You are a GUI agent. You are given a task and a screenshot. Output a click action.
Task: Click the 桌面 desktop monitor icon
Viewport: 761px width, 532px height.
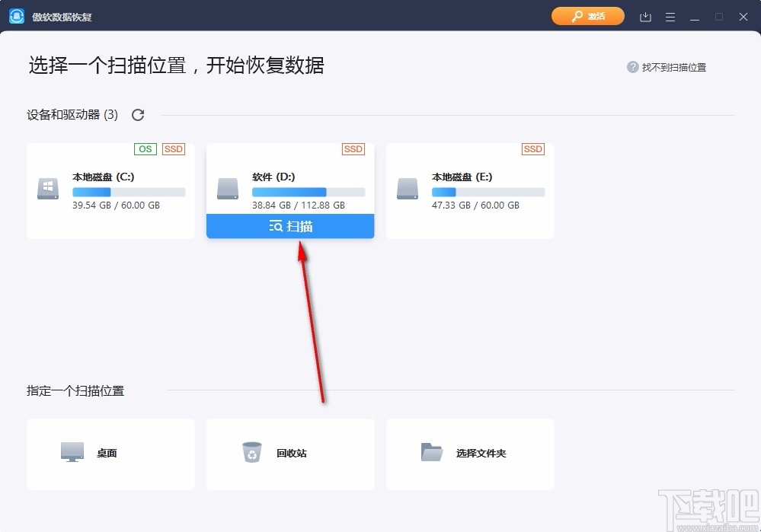(72, 451)
